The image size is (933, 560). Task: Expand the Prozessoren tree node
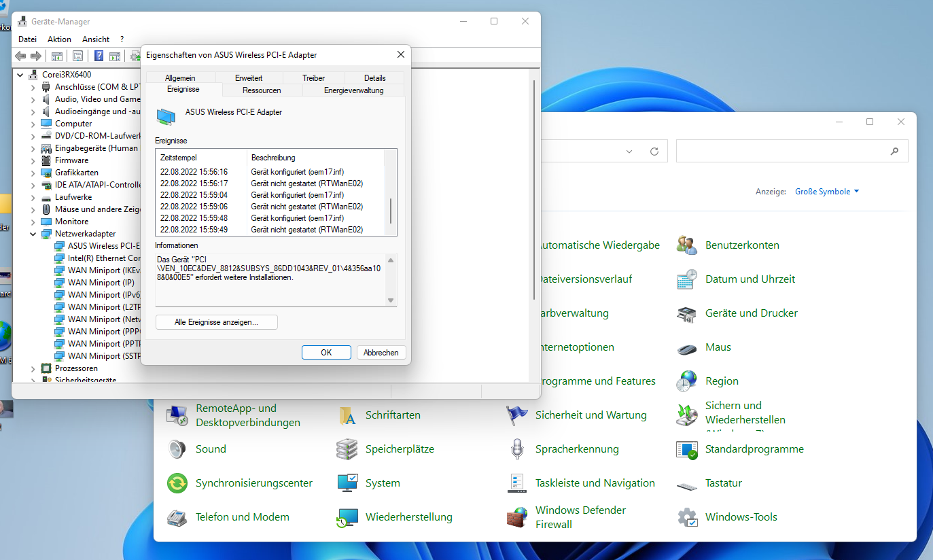[x=33, y=368]
